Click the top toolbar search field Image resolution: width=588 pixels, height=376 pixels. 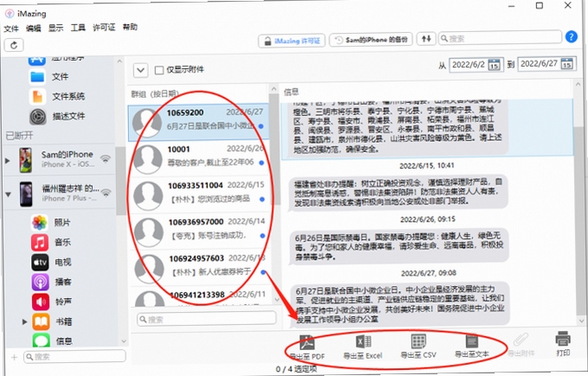(500, 38)
